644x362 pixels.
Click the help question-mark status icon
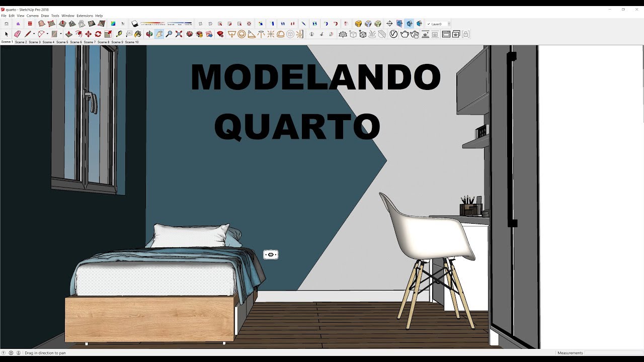click(4, 353)
